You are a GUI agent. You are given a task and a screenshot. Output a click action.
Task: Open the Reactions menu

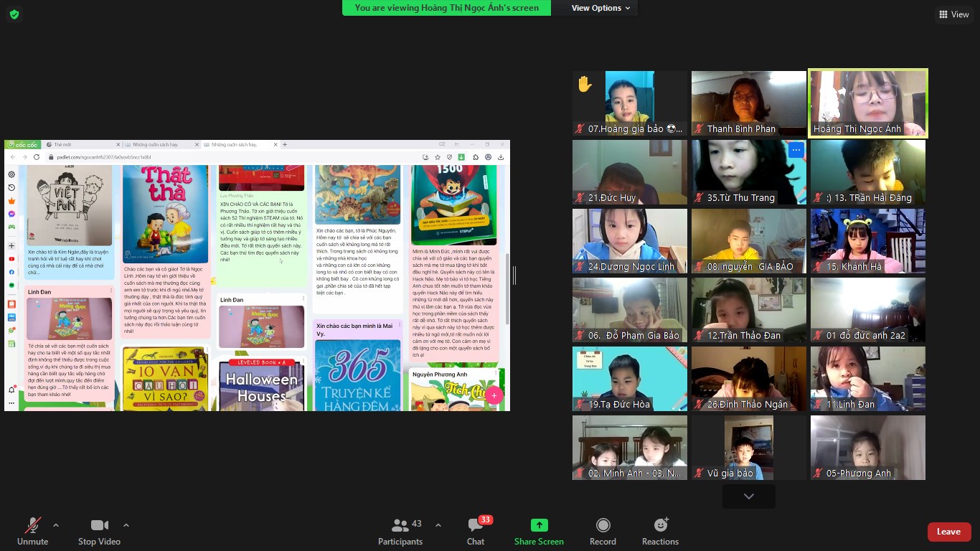pyautogui.click(x=660, y=532)
